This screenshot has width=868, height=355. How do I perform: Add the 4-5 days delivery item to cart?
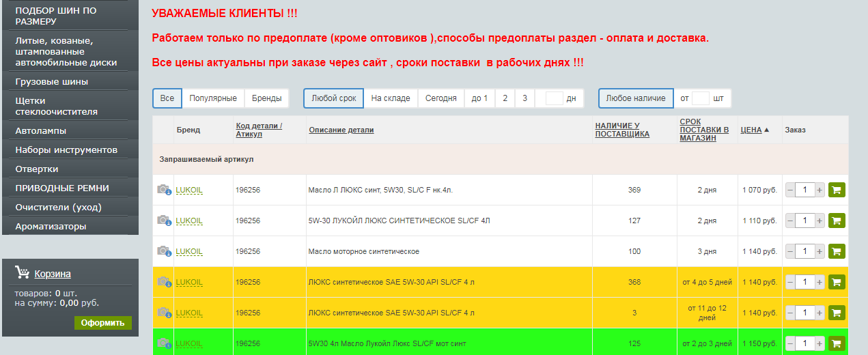click(x=837, y=282)
